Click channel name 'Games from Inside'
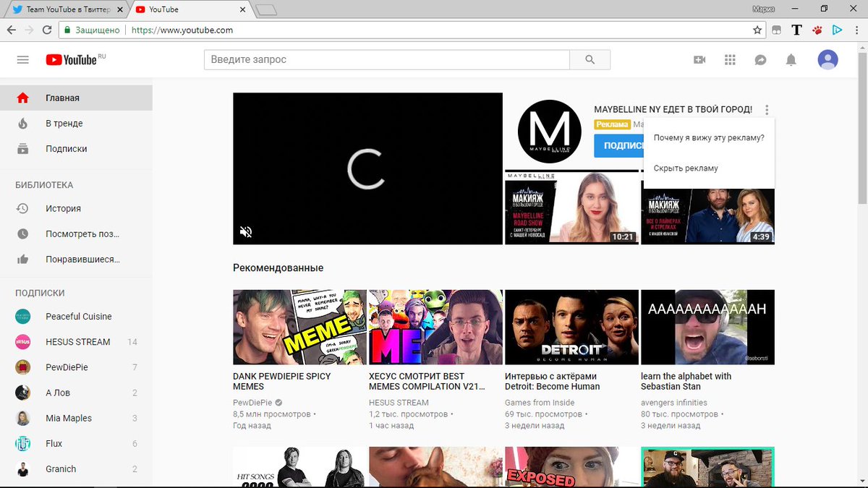The height and width of the screenshot is (488, 868). click(540, 403)
